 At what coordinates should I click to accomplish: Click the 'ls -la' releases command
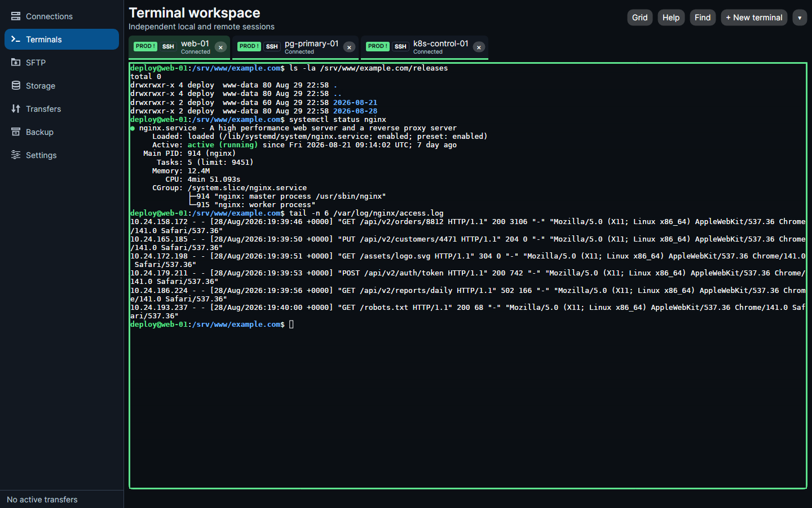(x=369, y=68)
